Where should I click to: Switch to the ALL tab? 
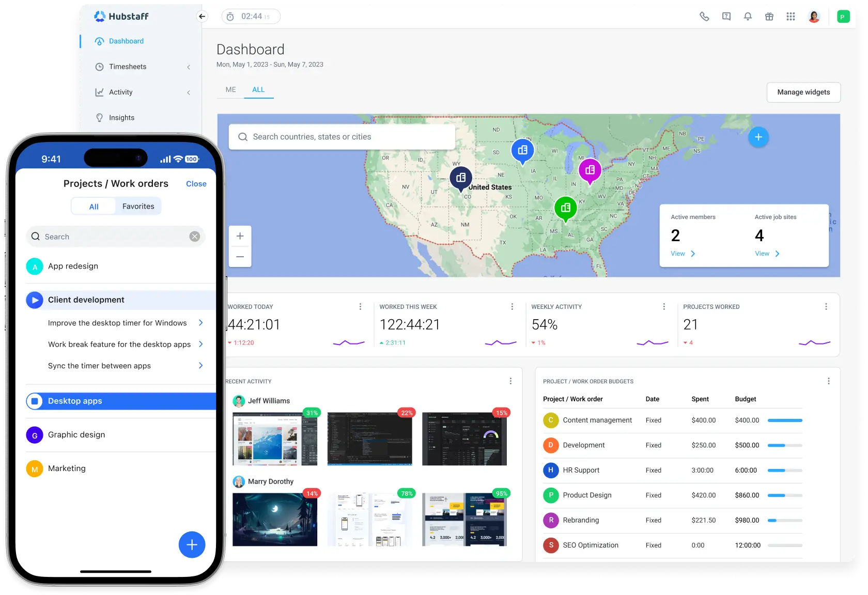258,89
